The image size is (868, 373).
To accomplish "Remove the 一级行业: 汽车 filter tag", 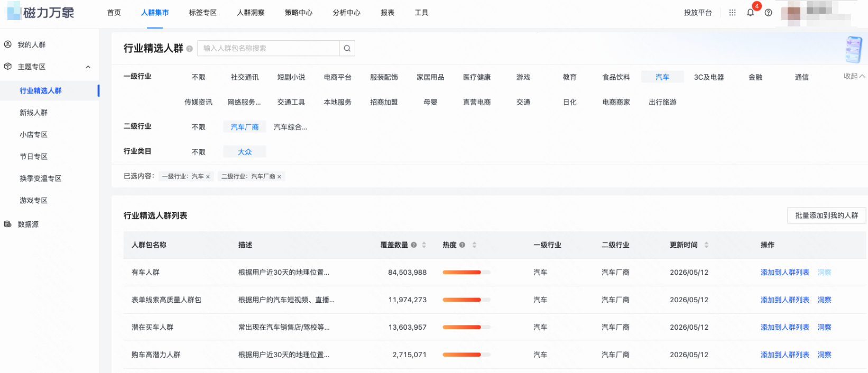I will pos(208,176).
